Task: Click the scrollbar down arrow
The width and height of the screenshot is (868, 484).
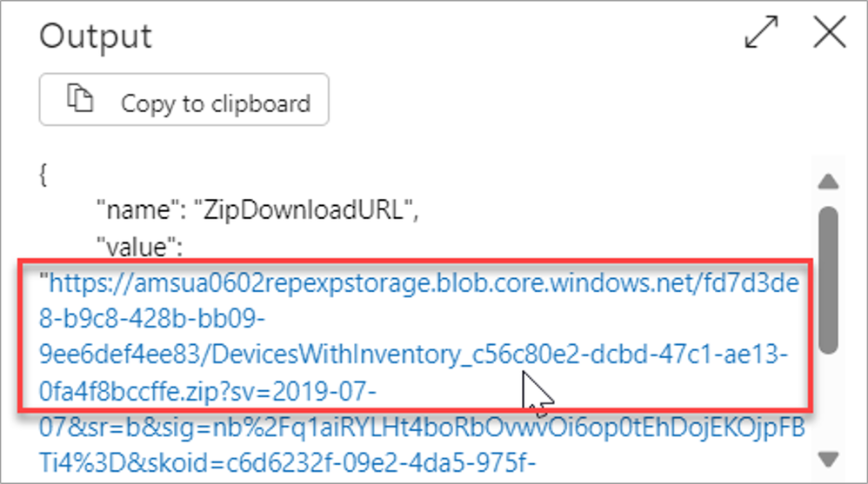Action: click(x=828, y=459)
